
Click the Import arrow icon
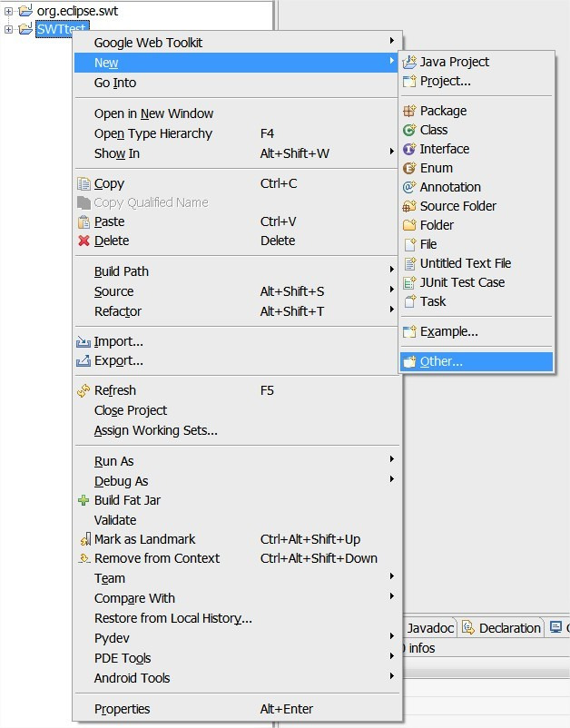click(x=84, y=342)
